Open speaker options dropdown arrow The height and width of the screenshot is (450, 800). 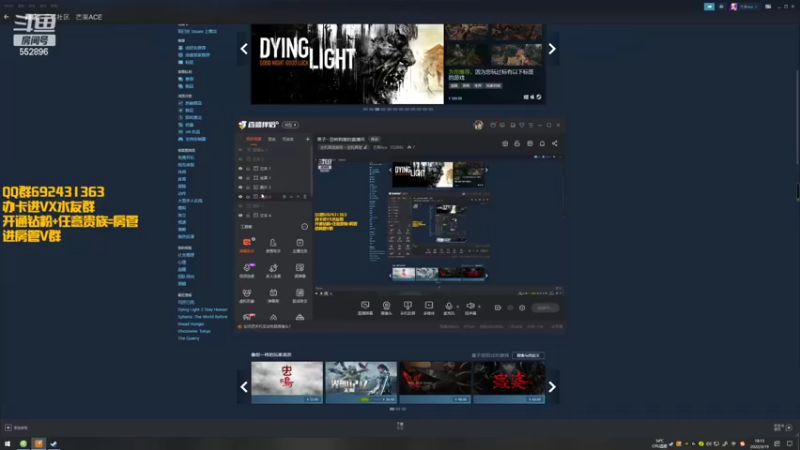[x=479, y=307]
